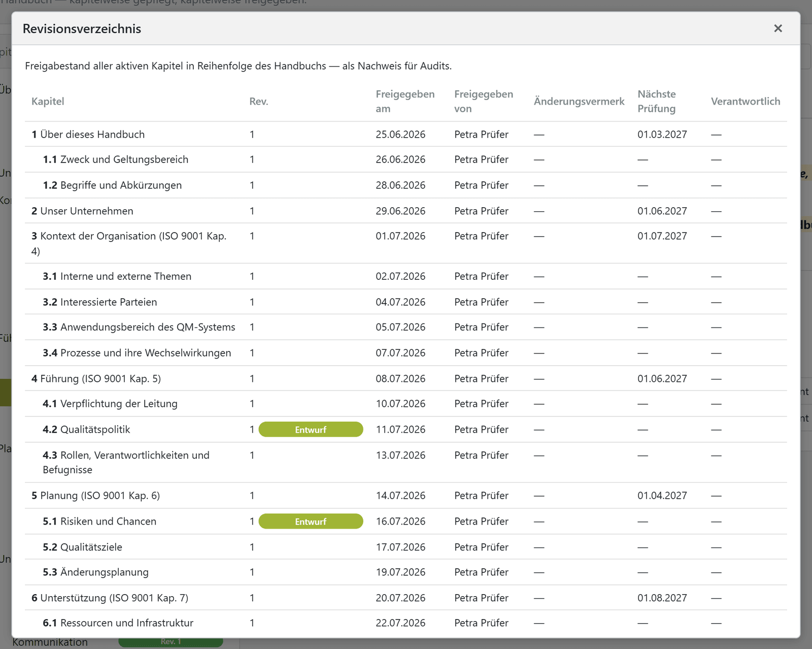Select the Nächste Prüfung column header
812x649 pixels.
click(x=657, y=101)
